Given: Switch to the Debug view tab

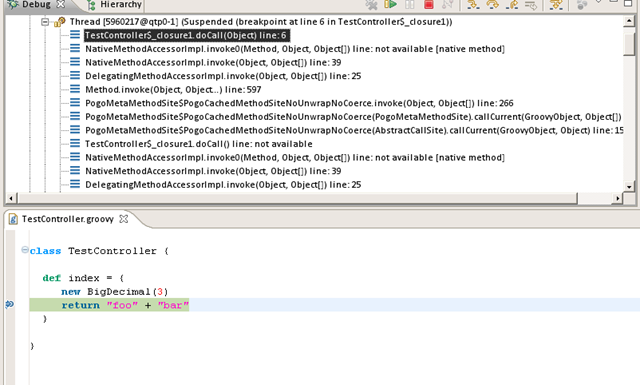Looking at the screenshot, I should click(x=37, y=4).
